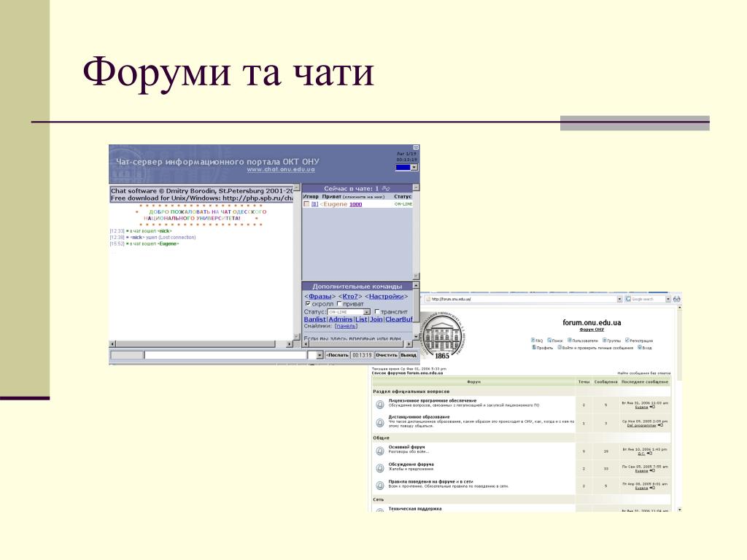The image size is (747, 560).
Task: Click the chat message text input field
Action: 225,355
